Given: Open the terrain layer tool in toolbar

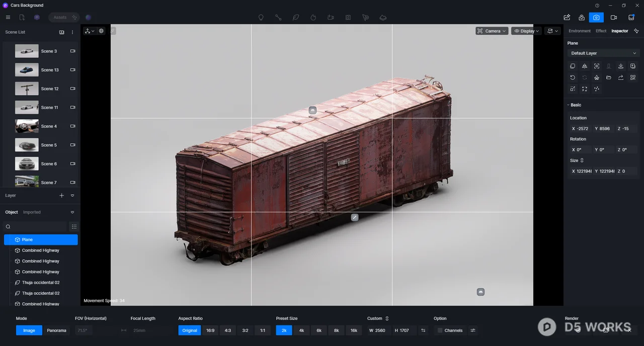Looking at the screenshot, I should [383, 17].
